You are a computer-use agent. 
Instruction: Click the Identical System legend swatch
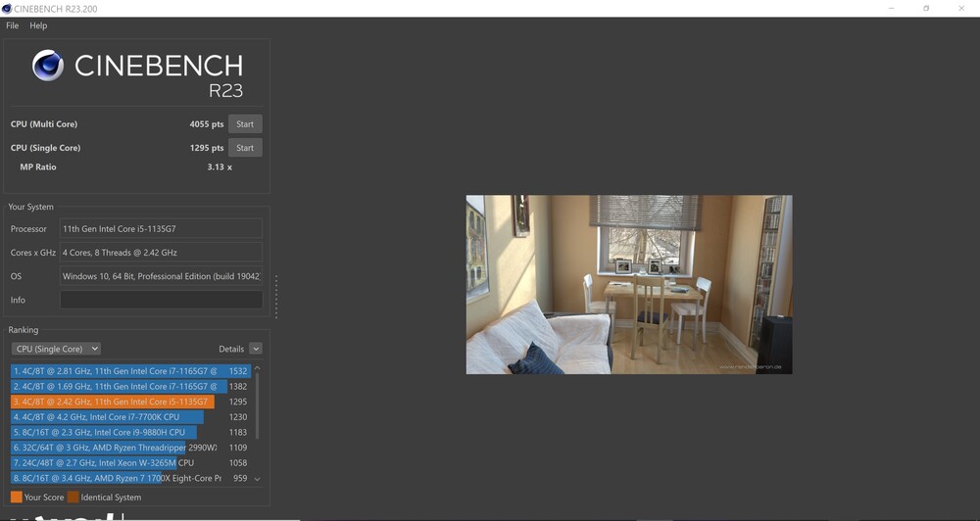click(x=73, y=497)
